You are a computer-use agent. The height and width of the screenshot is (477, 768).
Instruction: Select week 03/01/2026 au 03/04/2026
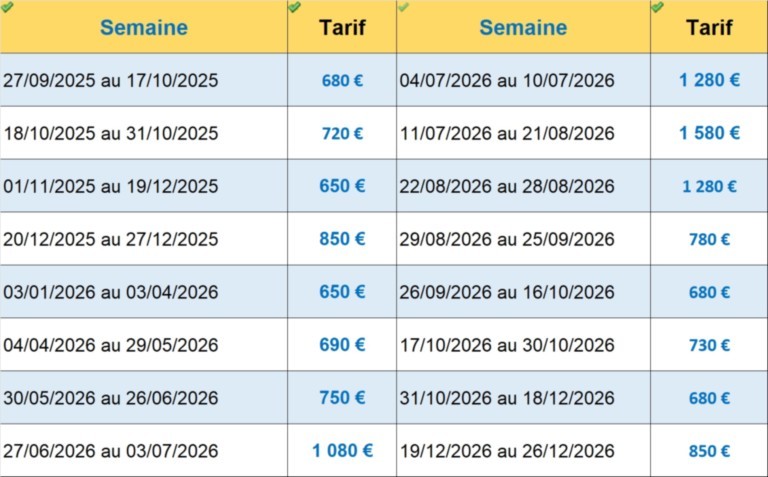[110, 292]
